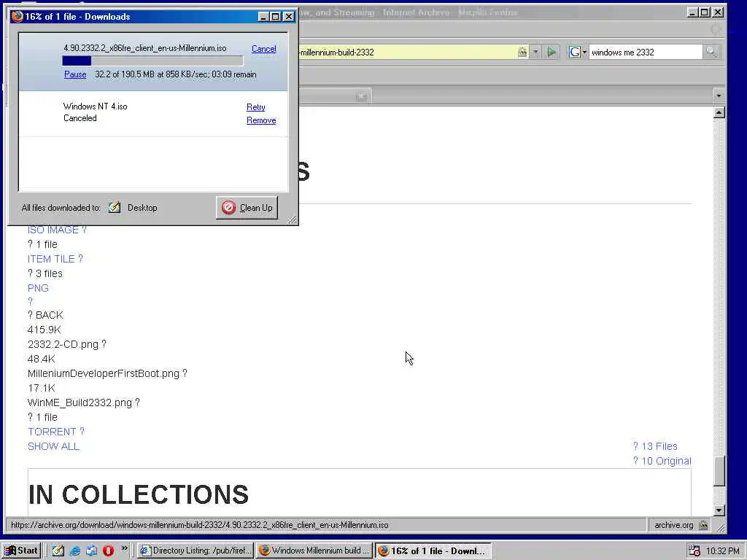
Task: Launch Internet Explorer from quick launch
Action: tap(75, 551)
